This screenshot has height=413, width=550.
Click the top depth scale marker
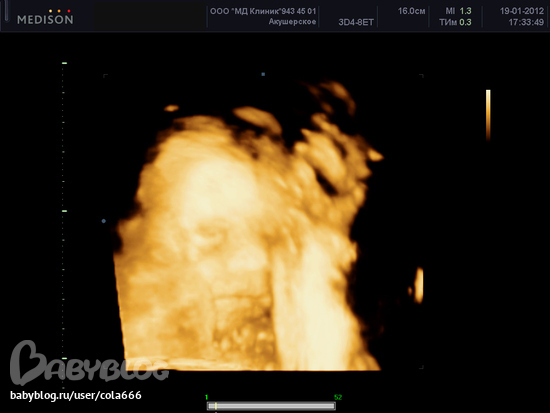coord(64,63)
